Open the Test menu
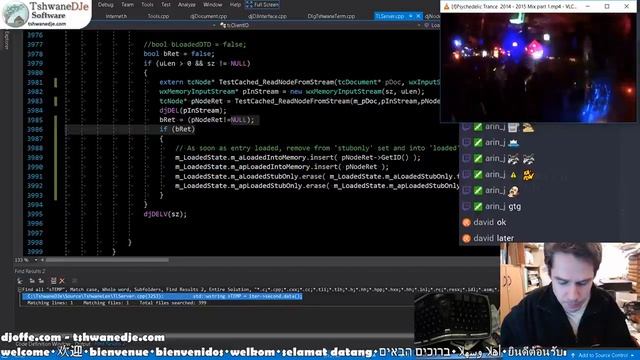Image resolution: width=640 pixels, height=360 pixels. 166,4
